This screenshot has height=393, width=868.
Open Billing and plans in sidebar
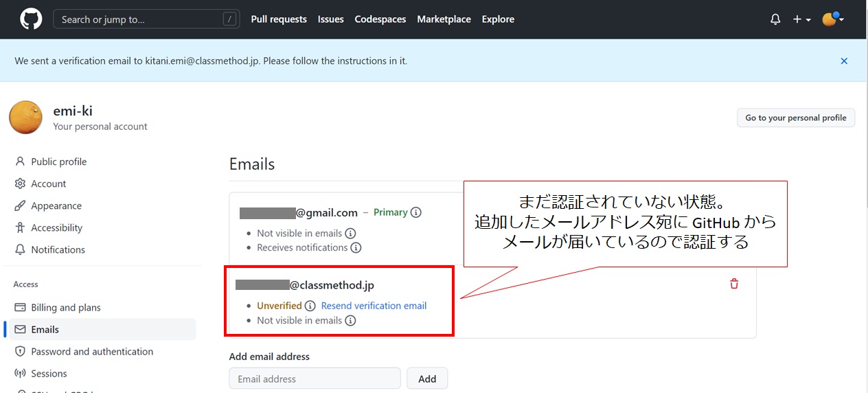(x=66, y=307)
